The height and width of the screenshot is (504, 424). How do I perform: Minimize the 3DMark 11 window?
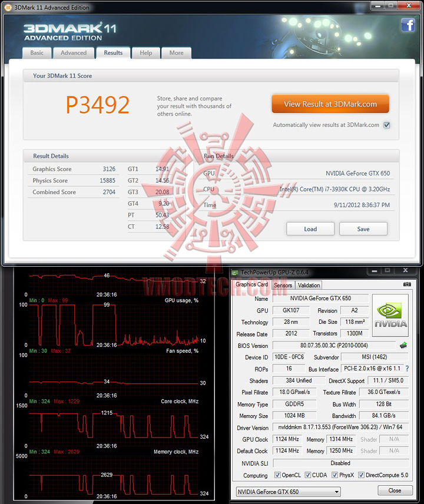377,5
